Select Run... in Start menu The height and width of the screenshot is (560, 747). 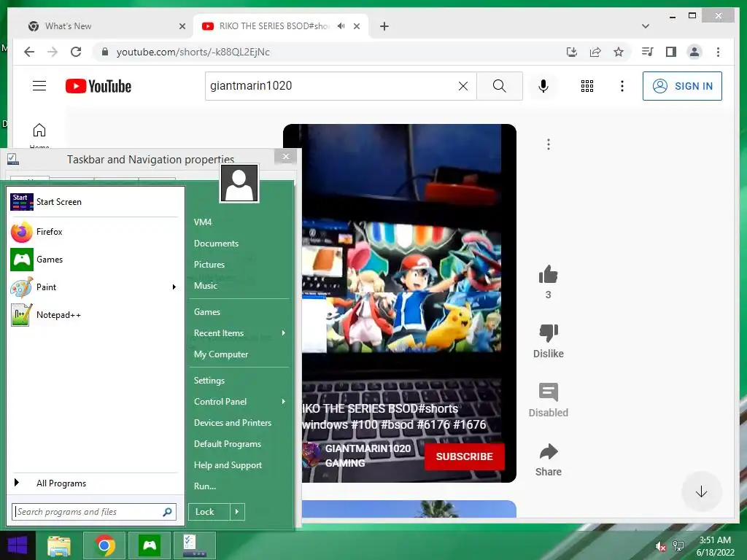coord(205,486)
